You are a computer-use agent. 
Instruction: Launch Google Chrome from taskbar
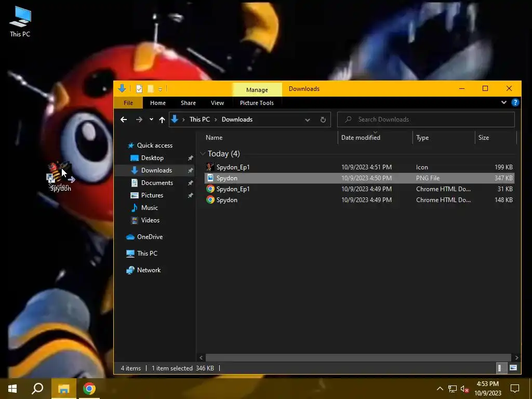pyautogui.click(x=89, y=389)
